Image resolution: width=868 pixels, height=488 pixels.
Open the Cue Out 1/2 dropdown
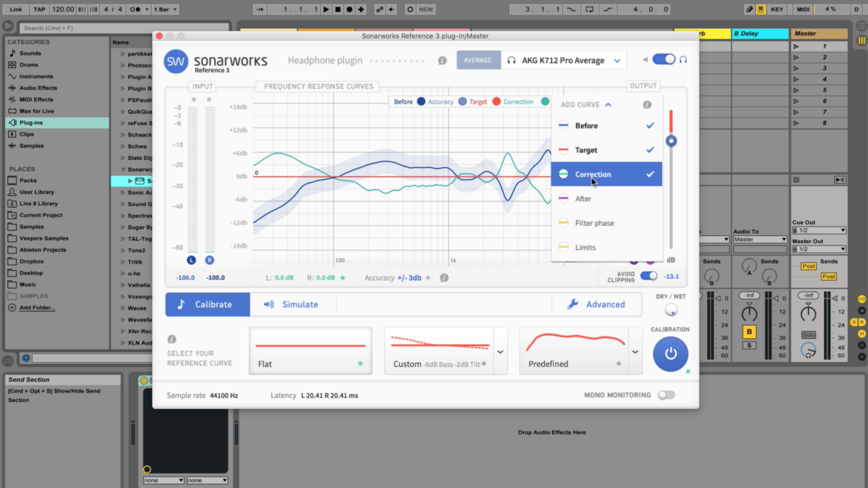819,230
